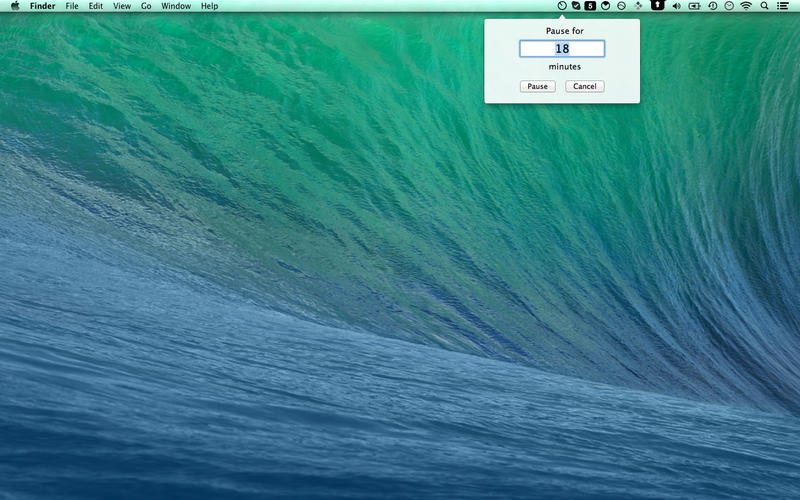Click the black square number 5 icon
This screenshot has width=800, height=500.
[x=590, y=6]
